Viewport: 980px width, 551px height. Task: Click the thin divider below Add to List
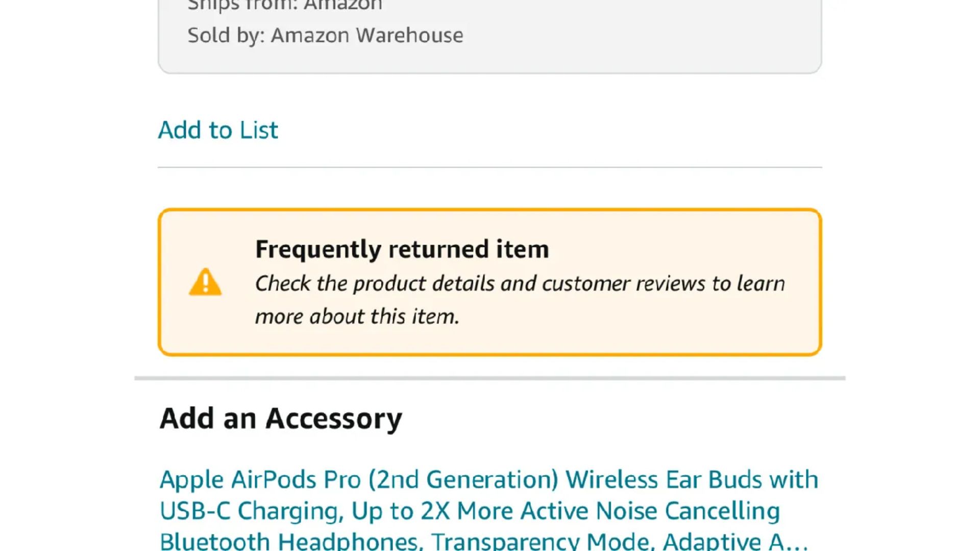[489, 167]
